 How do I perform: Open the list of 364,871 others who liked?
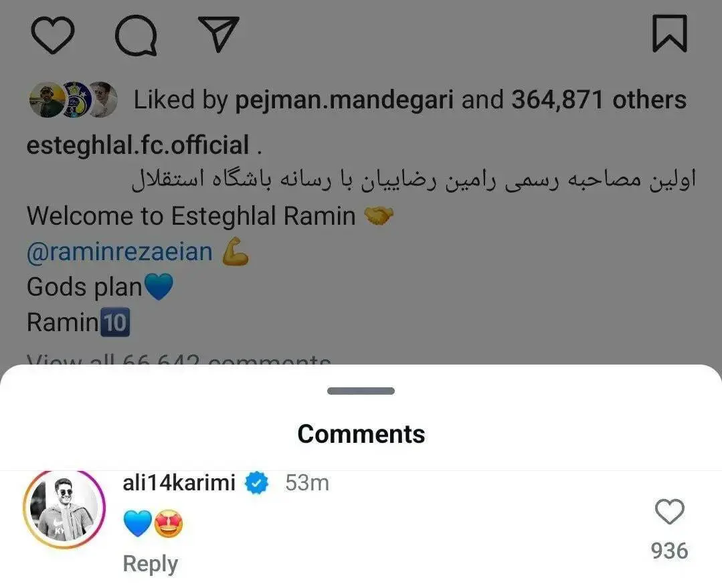pos(599,100)
